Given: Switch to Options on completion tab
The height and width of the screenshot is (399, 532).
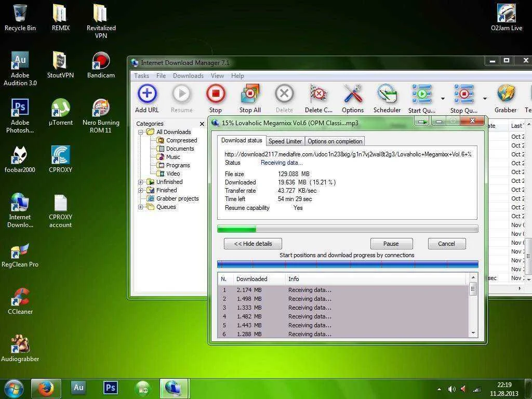Looking at the screenshot, I should 335,141.
